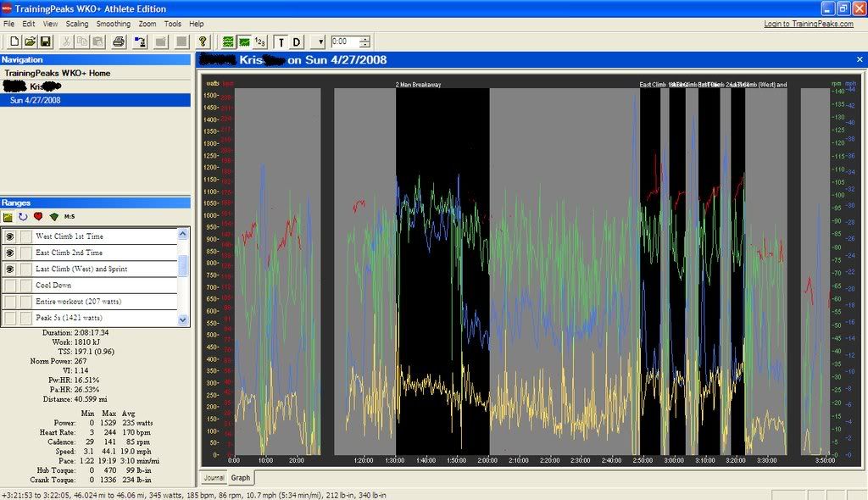
Task: Click the red heart rate ranges icon
Action: [x=38, y=216]
